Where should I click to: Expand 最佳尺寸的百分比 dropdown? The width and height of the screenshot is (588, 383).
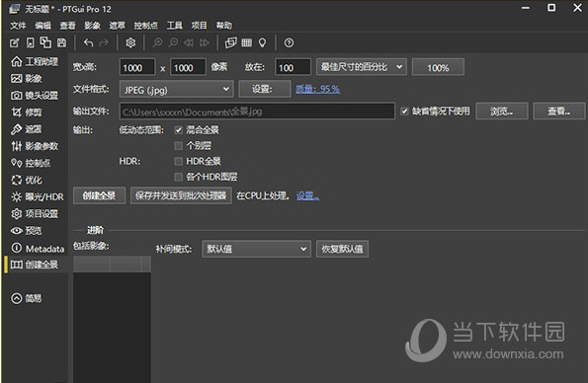tap(362, 67)
